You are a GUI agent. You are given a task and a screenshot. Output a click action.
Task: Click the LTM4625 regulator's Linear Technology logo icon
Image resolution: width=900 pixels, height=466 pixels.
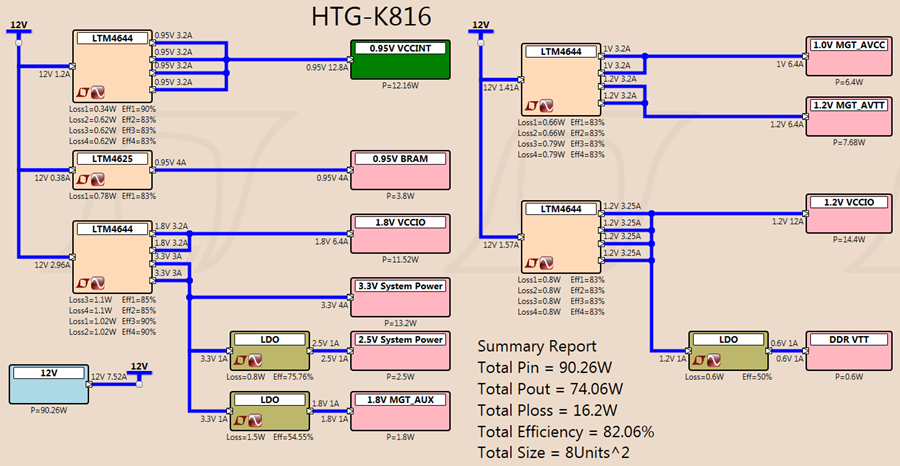(x=91, y=180)
